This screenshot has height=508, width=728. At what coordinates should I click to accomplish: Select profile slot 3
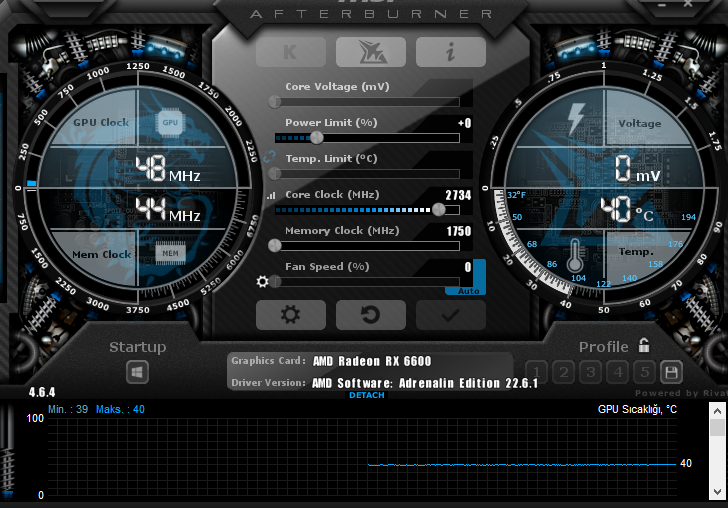coord(591,372)
